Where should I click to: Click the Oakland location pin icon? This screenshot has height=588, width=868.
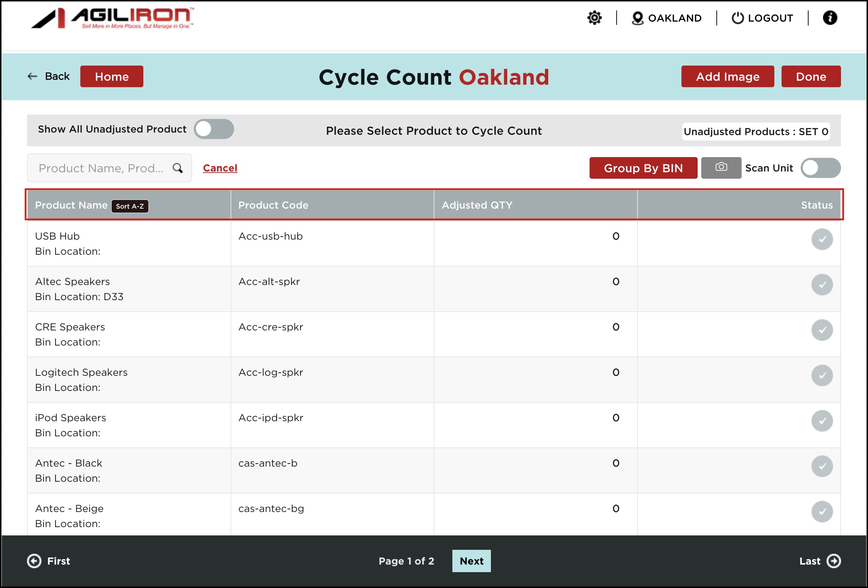coord(637,18)
